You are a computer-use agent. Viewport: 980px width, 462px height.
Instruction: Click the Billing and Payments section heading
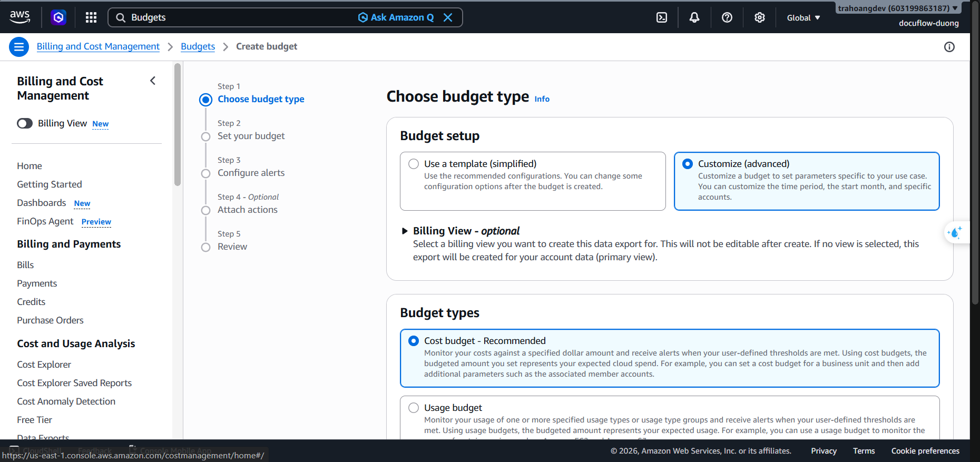(x=69, y=244)
